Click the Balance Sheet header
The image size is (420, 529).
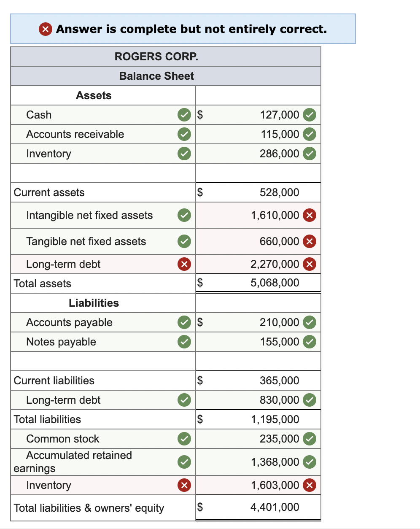point(156,76)
